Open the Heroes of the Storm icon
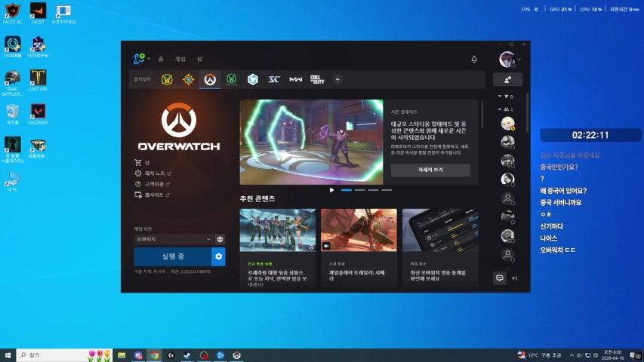Screen dimensions: 644x362 (x=253, y=79)
